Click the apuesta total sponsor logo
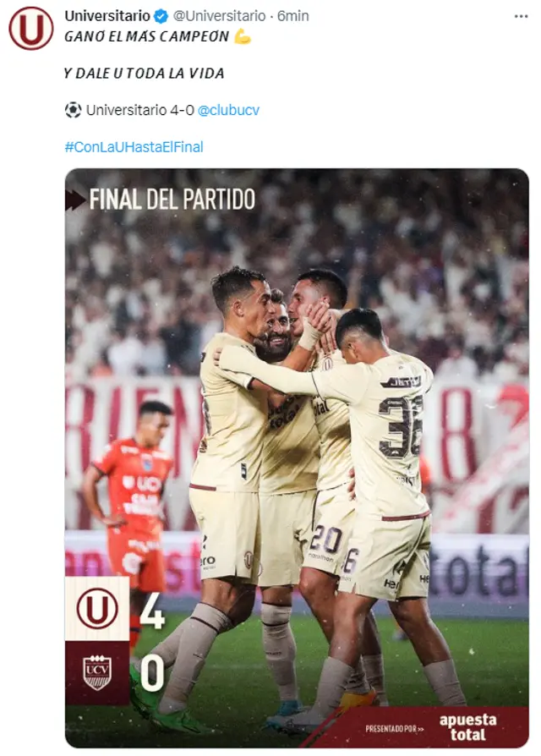541x756 pixels. pyautogui.click(x=467, y=727)
